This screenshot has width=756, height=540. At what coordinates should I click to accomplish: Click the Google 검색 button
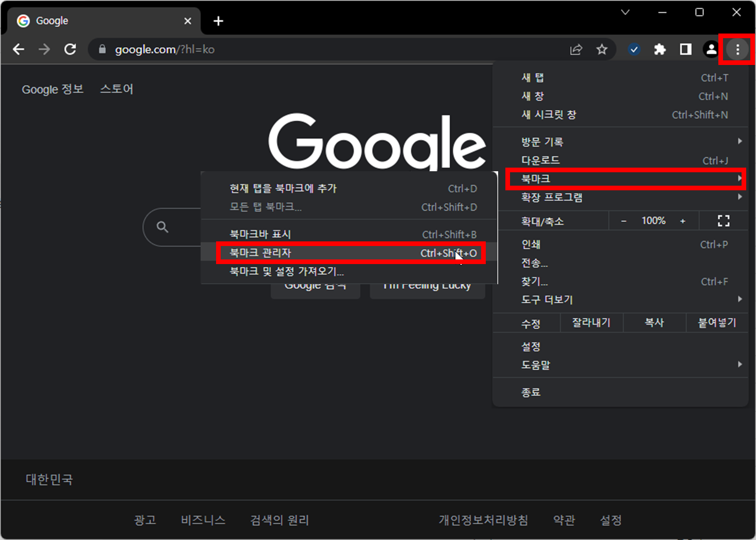click(x=316, y=290)
